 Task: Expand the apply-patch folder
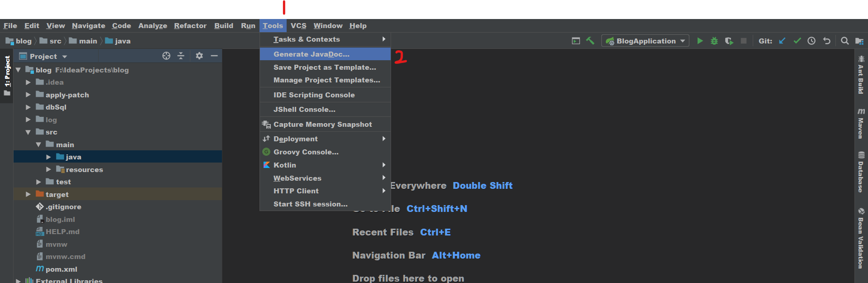click(x=28, y=95)
